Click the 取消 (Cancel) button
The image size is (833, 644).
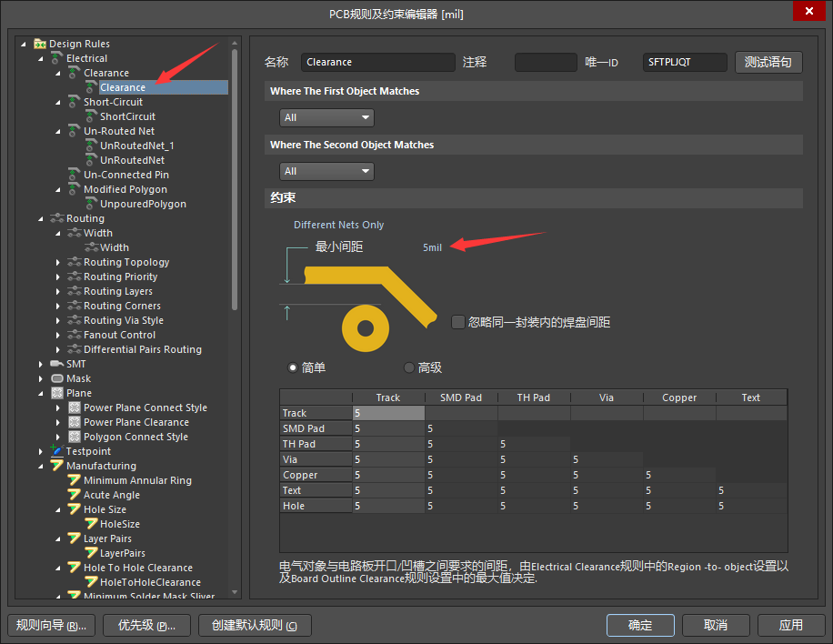click(716, 625)
